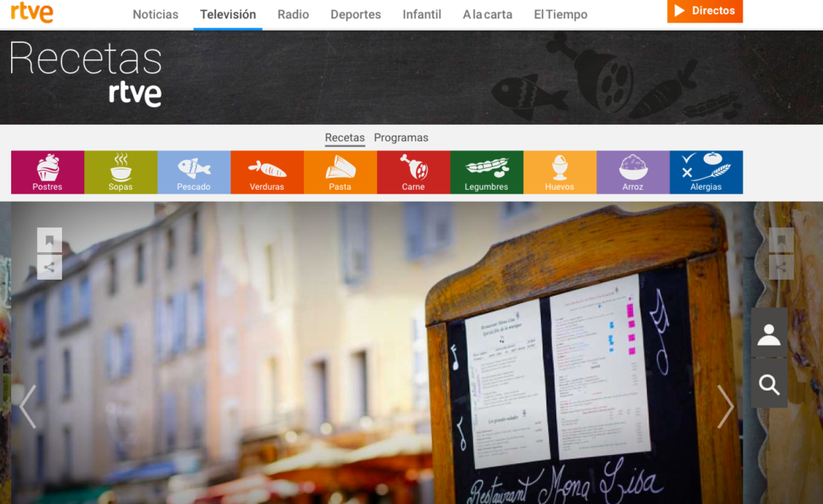Open search with the magnifier icon
The width and height of the screenshot is (823, 504).
(x=769, y=385)
